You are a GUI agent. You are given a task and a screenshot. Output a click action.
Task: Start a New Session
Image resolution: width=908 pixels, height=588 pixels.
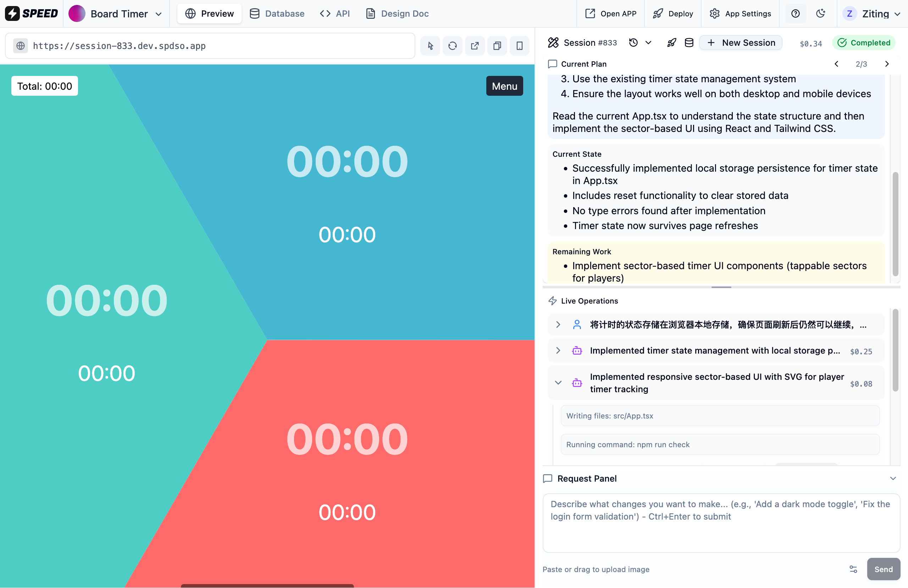click(741, 42)
